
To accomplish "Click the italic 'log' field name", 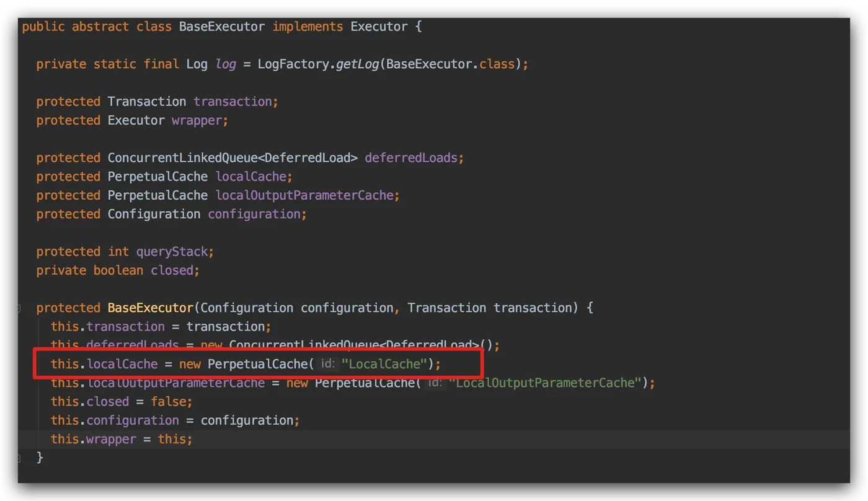I will [x=226, y=64].
